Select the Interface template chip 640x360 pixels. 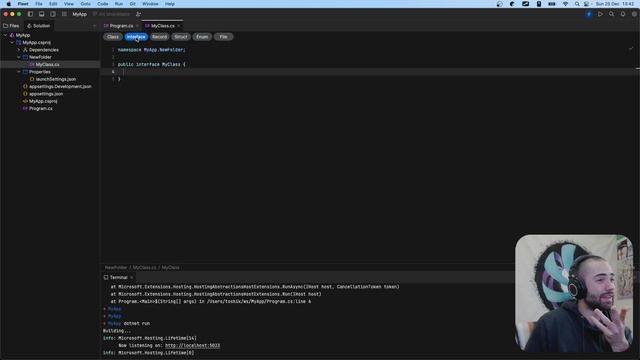point(136,37)
